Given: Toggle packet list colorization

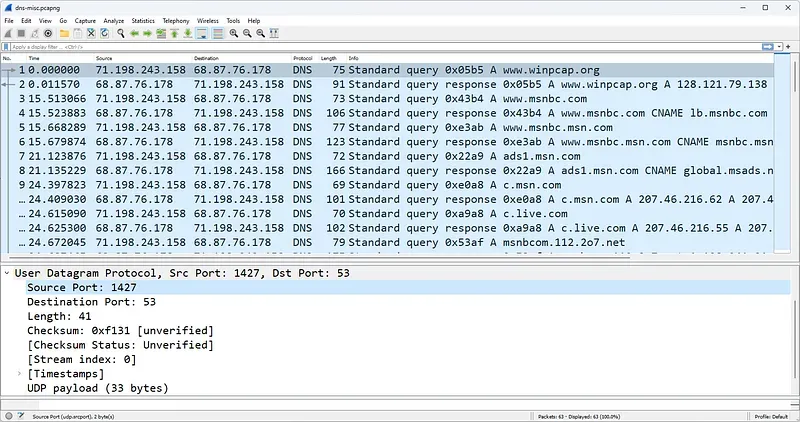Looking at the screenshot, I should click(218, 33).
